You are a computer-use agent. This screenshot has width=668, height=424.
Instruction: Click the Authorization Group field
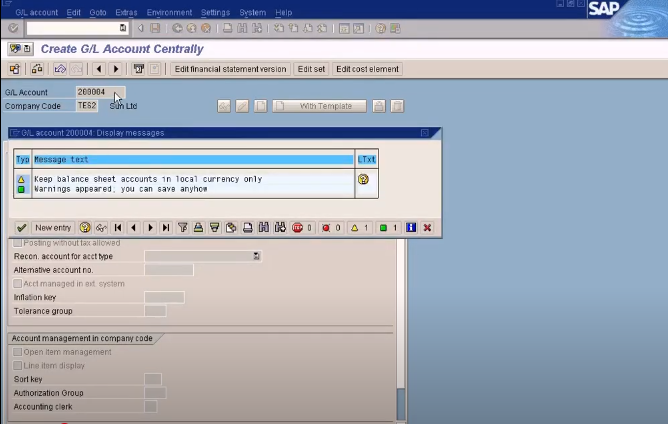[x=155, y=393]
